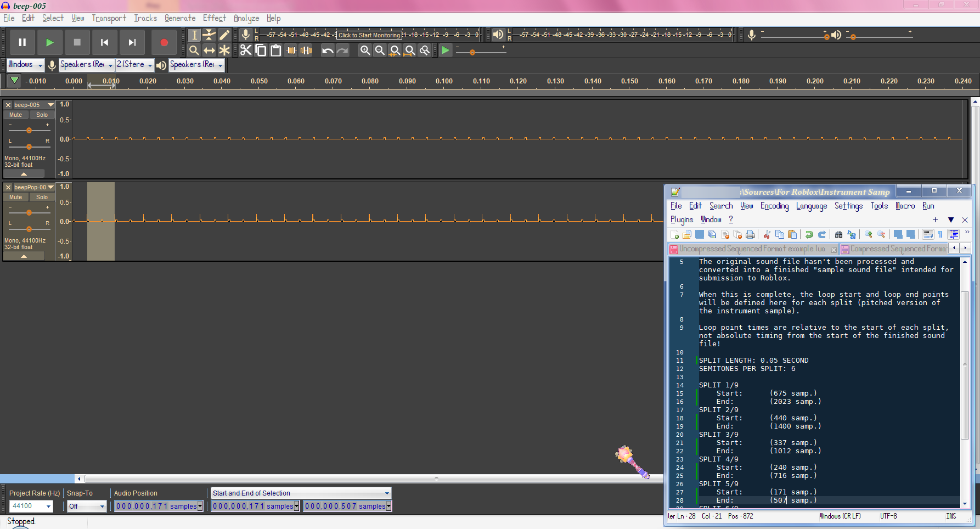Open Start and End of Selection dropdown
The height and width of the screenshot is (529, 980).
coord(301,493)
